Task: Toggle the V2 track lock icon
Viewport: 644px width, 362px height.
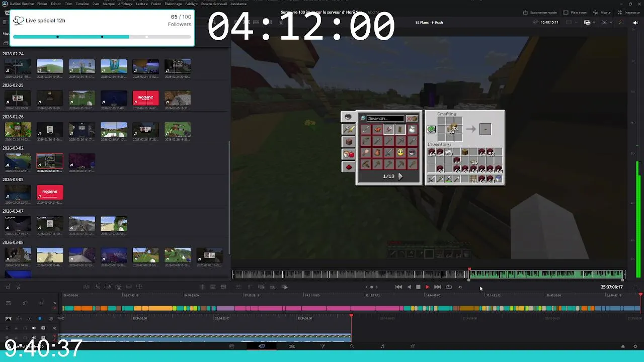Action: tap(16, 328)
